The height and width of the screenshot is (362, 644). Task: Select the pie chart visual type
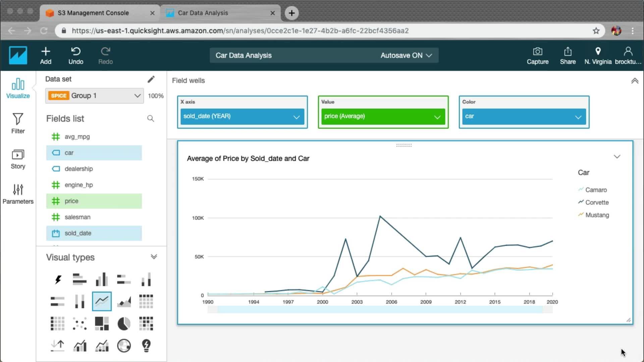pyautogui.click(x=124, y=324)
